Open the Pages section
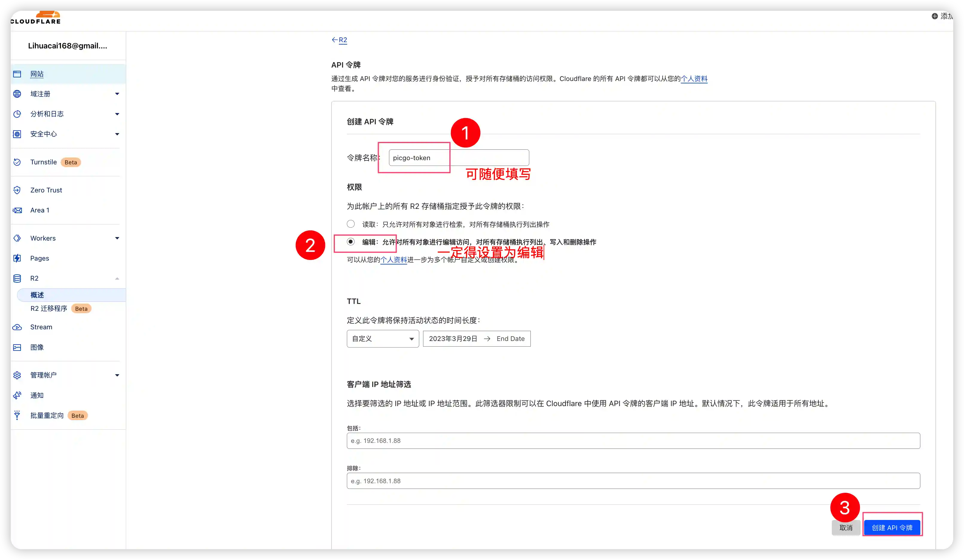The height and width of the screenshot is (560, 964). [39, 258]
